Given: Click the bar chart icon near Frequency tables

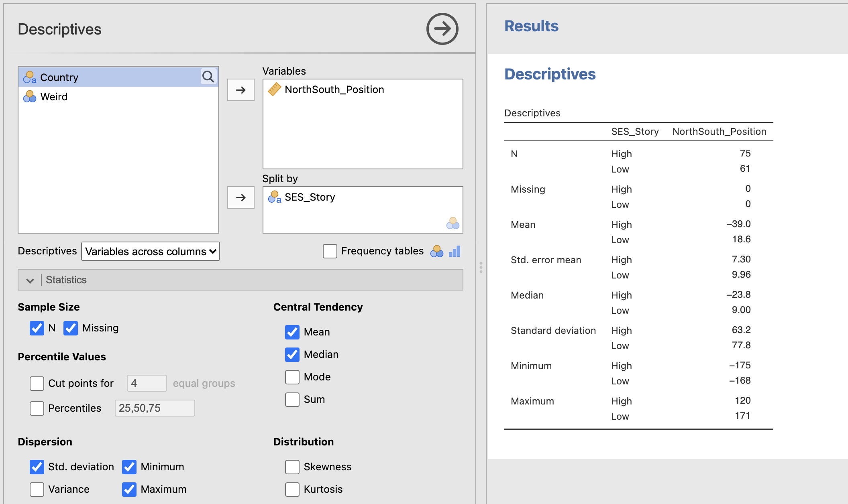Looking at the screenshot, I should pos(455,251).
